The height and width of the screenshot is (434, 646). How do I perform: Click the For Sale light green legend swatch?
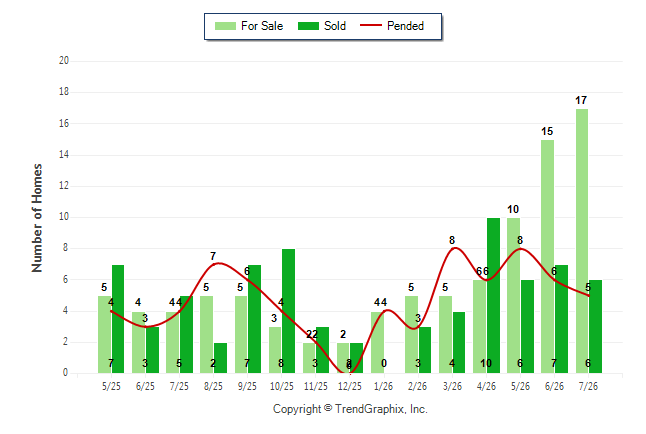pyautogui.click(x=225, y=26)
